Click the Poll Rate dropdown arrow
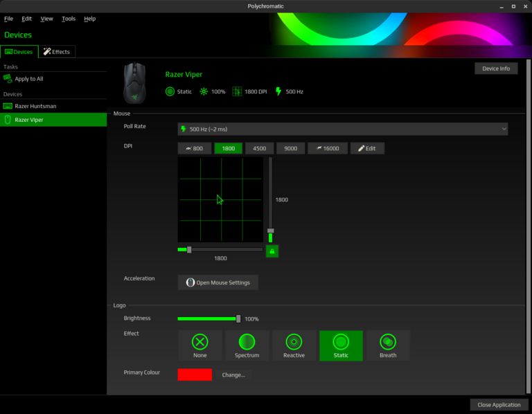Viewport: 532px width, 414px height. coord(504,129)
